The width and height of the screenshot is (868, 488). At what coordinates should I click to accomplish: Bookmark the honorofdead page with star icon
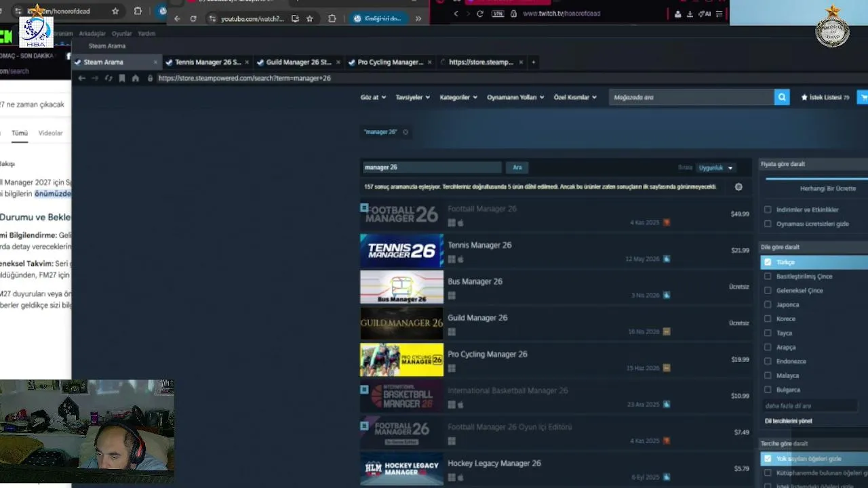(115, 12)
